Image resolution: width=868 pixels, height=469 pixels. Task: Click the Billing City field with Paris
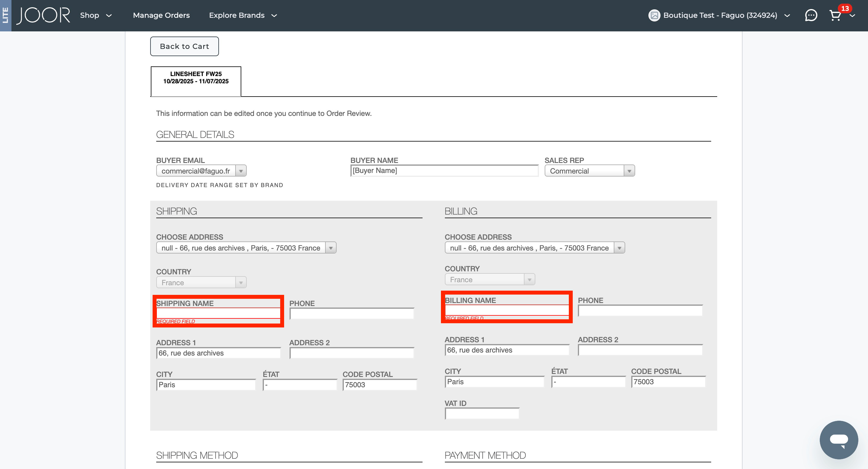[494, 381]
